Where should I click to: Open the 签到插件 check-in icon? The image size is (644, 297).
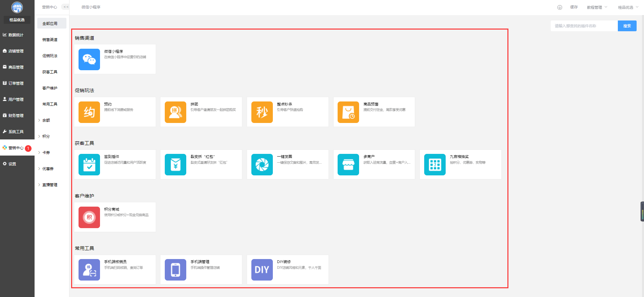(89, 165)
